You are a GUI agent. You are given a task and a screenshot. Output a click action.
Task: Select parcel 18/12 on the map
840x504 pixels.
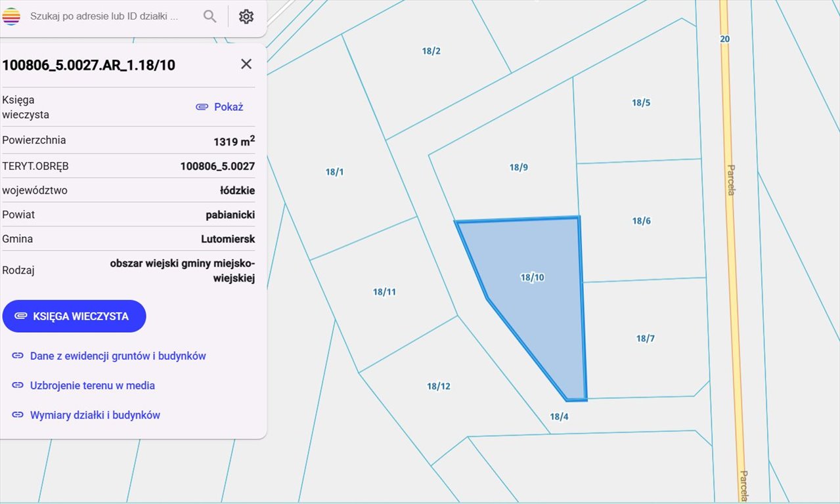coord(438,387)
